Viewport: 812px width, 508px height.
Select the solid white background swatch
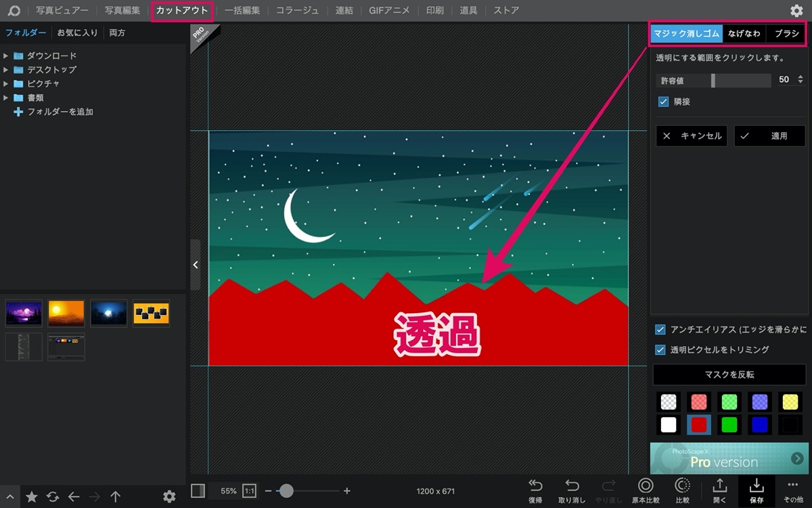(x=669, y=425)
